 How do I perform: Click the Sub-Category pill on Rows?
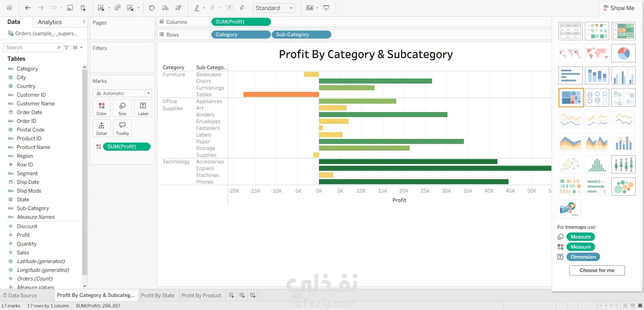click(x=301, y=35)
